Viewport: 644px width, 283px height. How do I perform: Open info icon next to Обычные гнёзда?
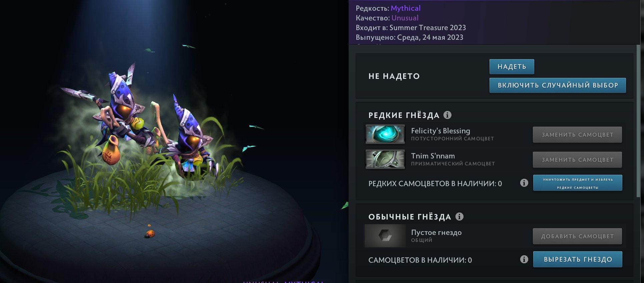pyautogui.click(x=459, y=217)
